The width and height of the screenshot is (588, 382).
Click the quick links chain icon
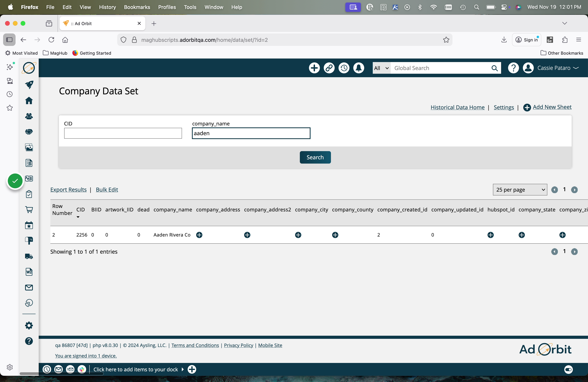[x=329, y=68]
